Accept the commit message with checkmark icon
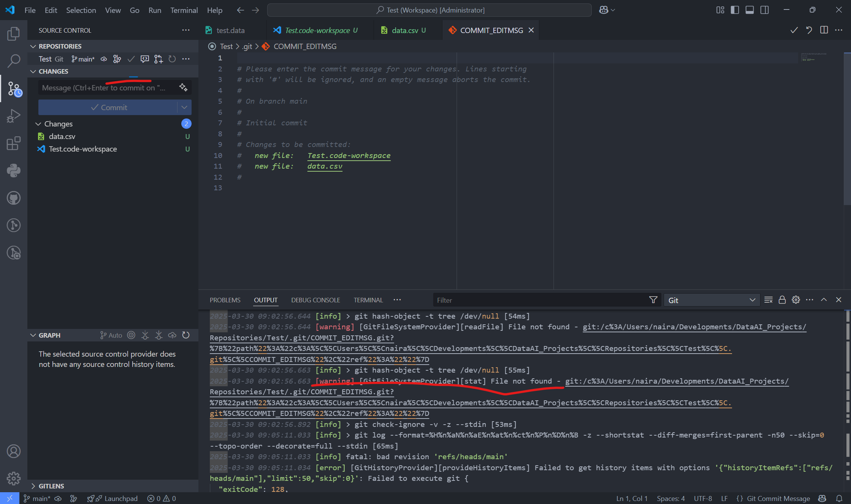The image size is (851, 504). [x=794, y=30]
